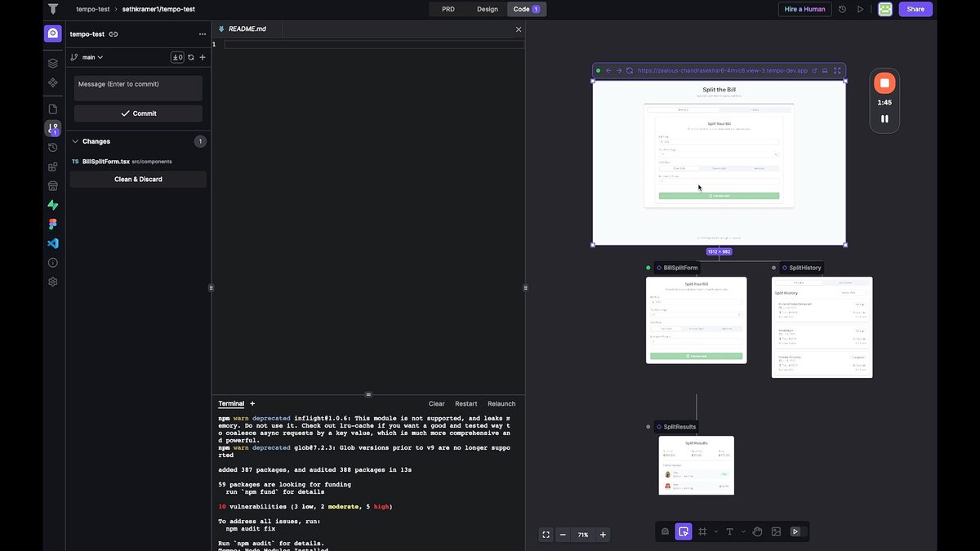Open the History sidebar panel

click(x=53, y=148)
